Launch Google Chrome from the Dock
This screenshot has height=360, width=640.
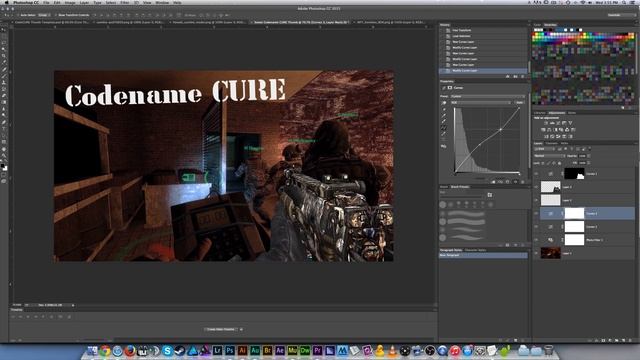click(x=105, y=350)
